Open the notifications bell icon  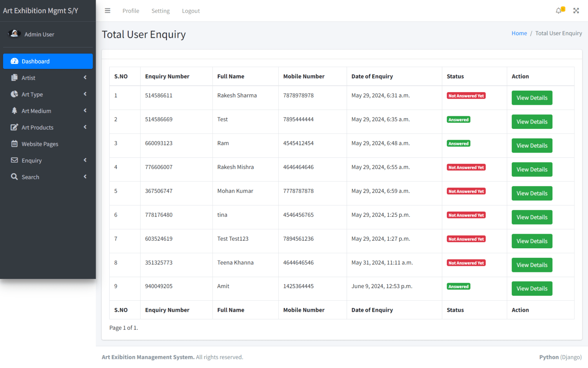point(559,11)
